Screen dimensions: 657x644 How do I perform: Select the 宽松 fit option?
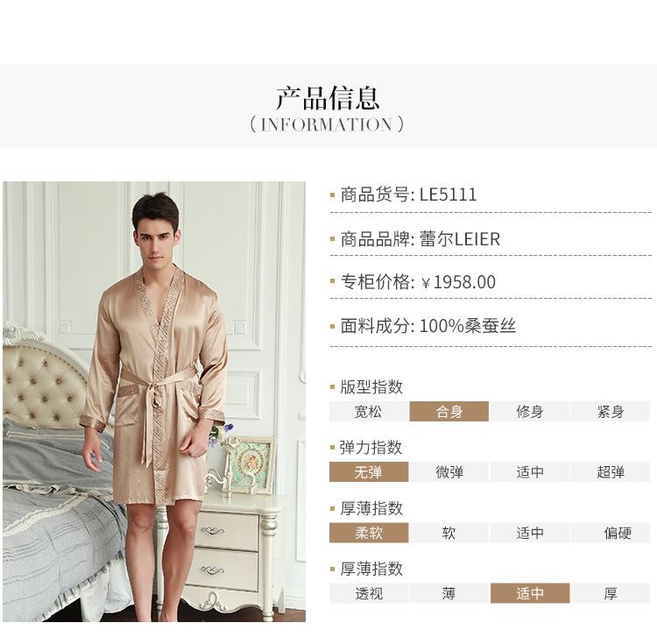tap(368, 412)
